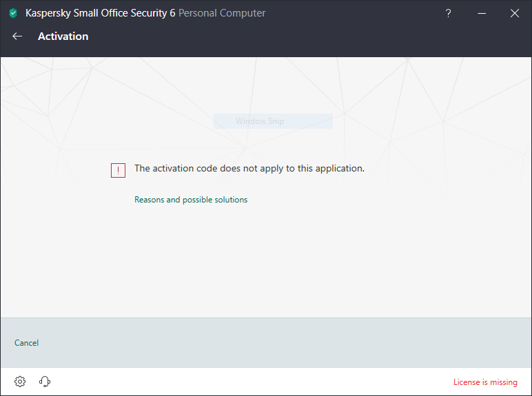Click empty bottom bar beside headset icon
Image resolution: width=532 pixels, height=396 pixels.
tap(241, 382)
